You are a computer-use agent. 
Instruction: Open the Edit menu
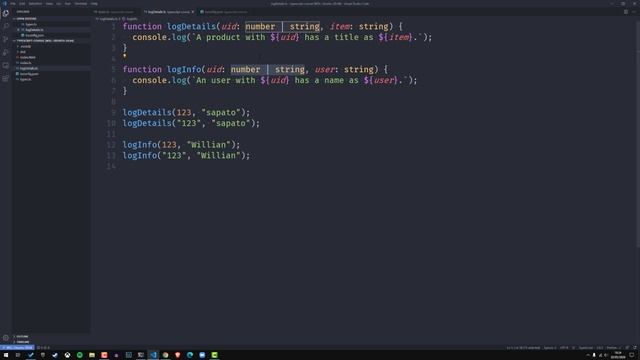tap(22, 4)
